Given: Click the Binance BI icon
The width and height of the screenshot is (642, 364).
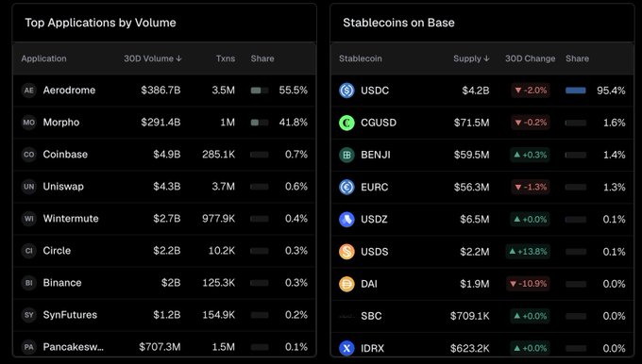Looking at the screenshot, I should click(29, 283).
